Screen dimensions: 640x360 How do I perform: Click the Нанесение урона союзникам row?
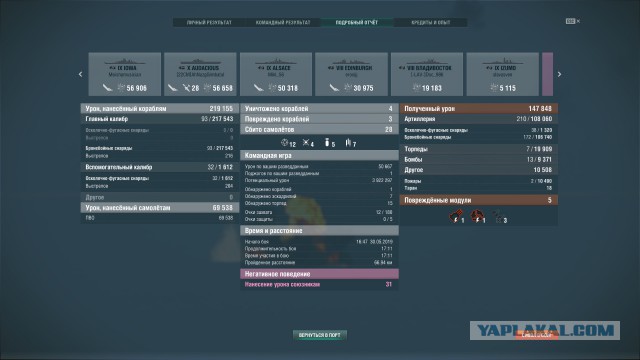pyautogui.click(x=319, y=284)
